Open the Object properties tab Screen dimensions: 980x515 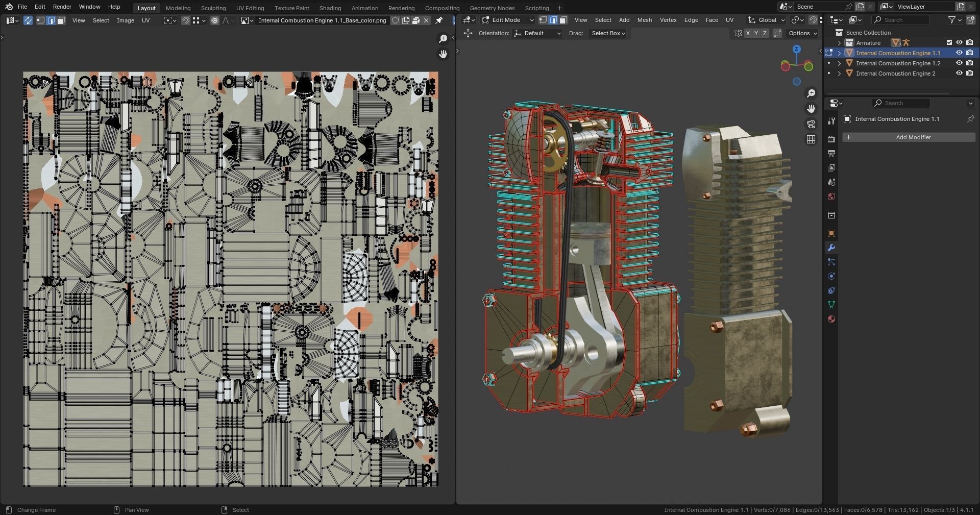coord(831,233)
